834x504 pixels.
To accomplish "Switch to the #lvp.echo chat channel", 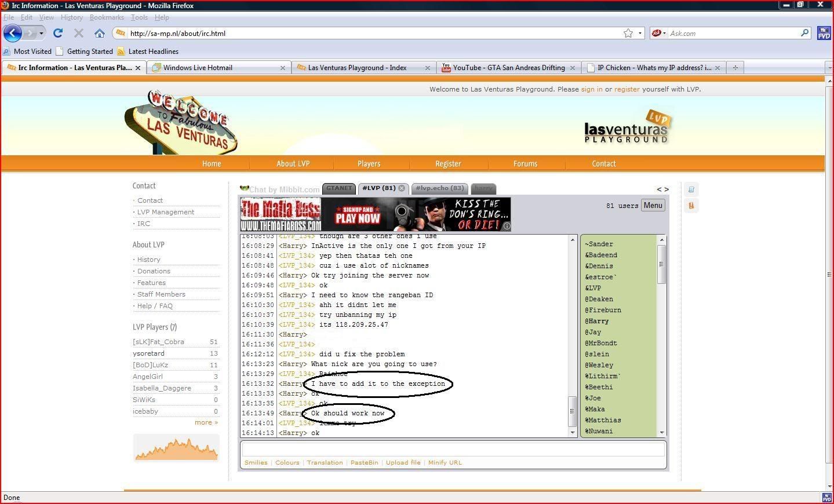I will [x=440, y=188].
